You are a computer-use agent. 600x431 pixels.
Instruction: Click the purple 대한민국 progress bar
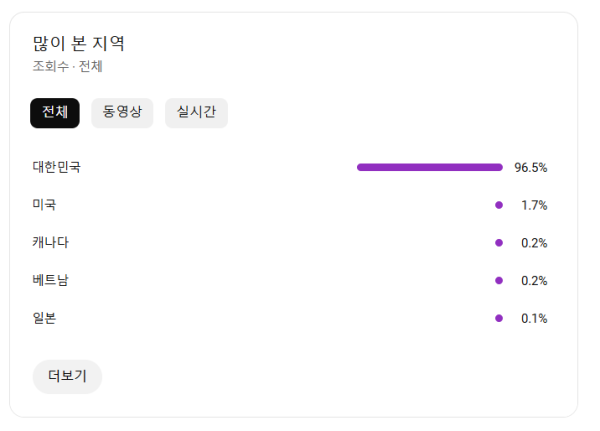[x=429, y=167]
